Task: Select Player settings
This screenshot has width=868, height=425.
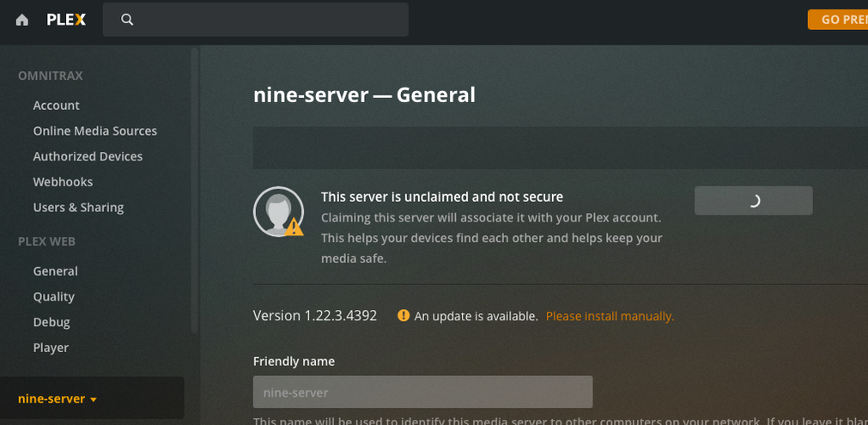Action: pos(51,348)
